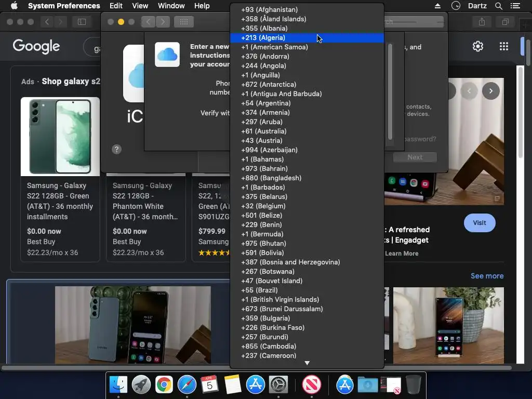Open the See more link
This screenshot has width=532, height=399.
pos(487,276)
